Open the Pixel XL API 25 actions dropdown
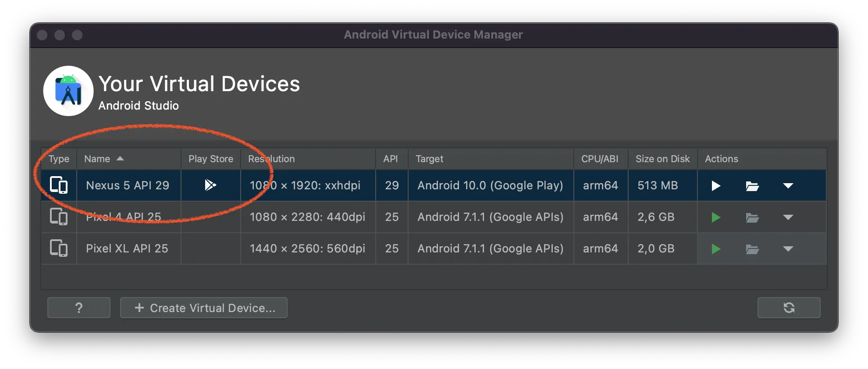 pyautogui.click(x=788, y=249)
